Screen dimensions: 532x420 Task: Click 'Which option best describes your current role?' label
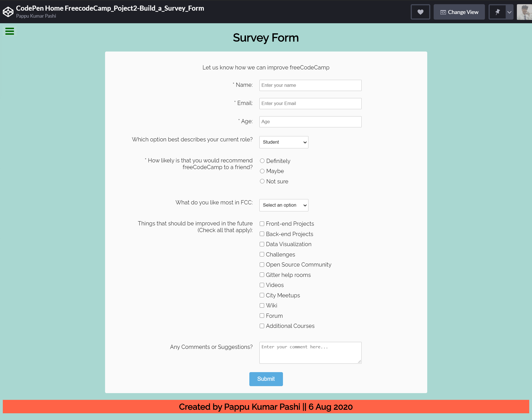coord(192,139)
